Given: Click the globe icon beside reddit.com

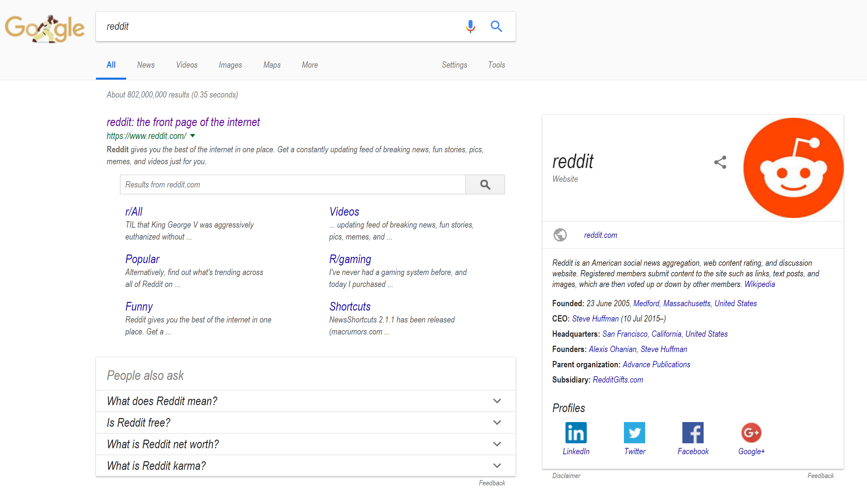Looking at the screenshot, I should coord(560,235).
